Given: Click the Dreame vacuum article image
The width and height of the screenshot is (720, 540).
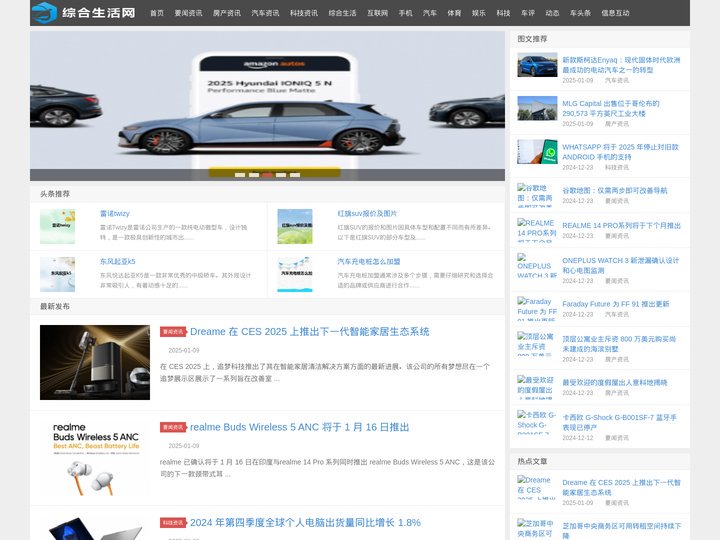Looking at the screenshot, I should [95, 362].
